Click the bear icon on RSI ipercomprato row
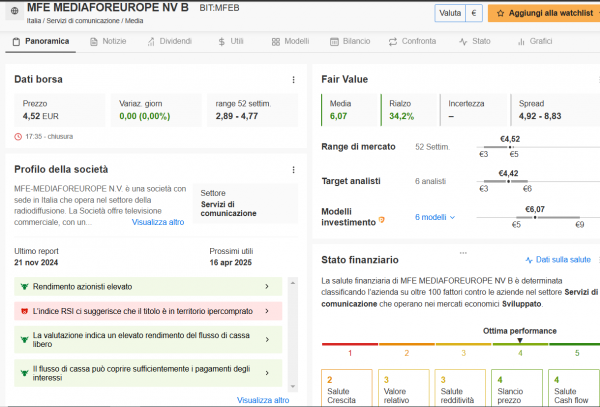This screenshot has height=407, width=600. 24,311
